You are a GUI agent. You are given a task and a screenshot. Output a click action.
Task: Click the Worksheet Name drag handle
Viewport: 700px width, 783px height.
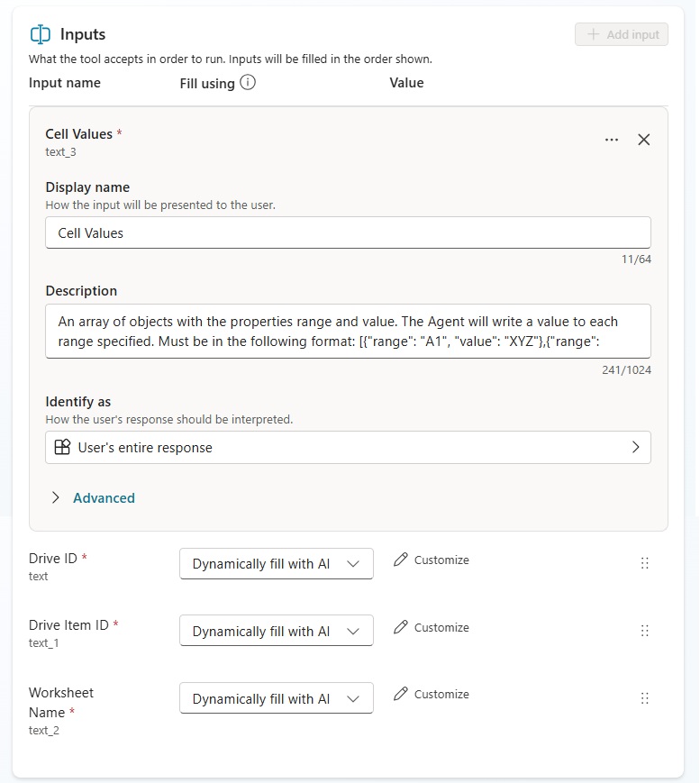644,697
